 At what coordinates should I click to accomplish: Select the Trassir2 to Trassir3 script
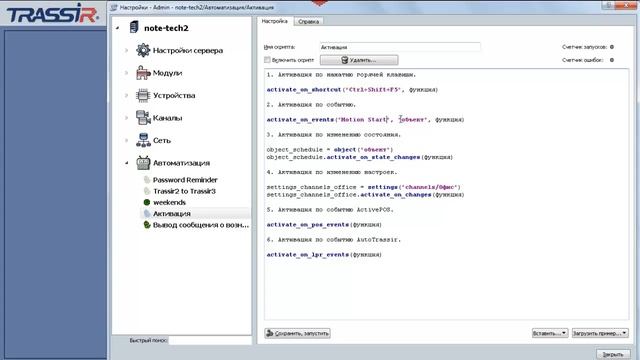(184, 191)
